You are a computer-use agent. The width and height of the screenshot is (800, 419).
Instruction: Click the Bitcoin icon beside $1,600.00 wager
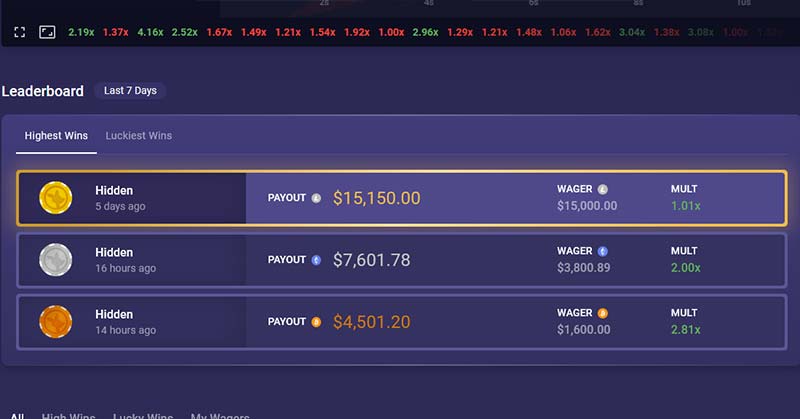coord(603,313)
